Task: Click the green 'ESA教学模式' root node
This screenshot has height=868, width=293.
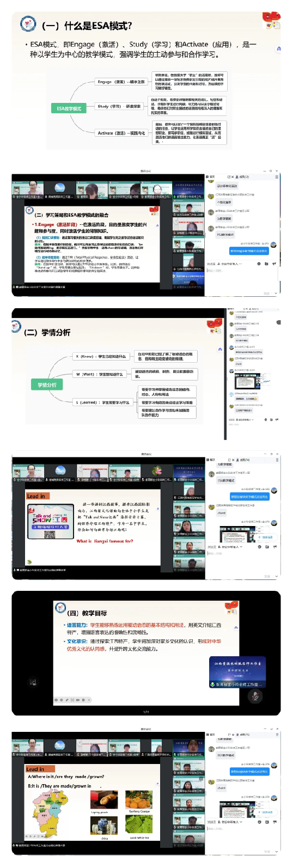Action: click(69, 108)
